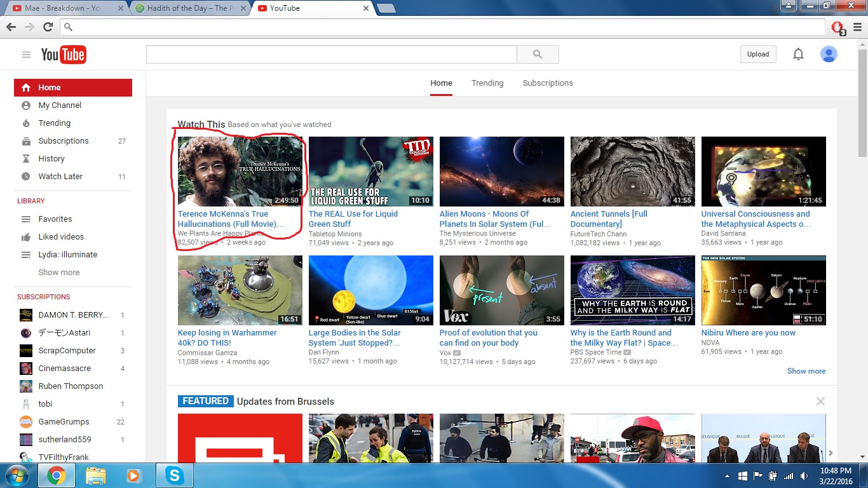Open Watch Later in the sidebar
This screenshot has height=488, width=868.
pyautogui.click(x=60, y=177)
